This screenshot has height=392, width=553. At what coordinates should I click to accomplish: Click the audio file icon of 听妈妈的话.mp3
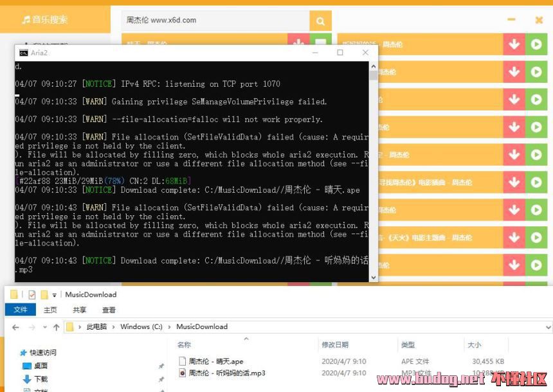pyautogui.click(x=183, y=373)
